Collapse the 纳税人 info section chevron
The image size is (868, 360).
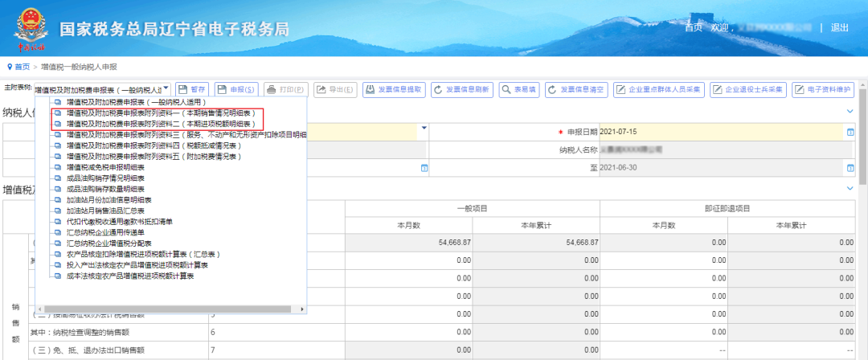tap(850, 112)
